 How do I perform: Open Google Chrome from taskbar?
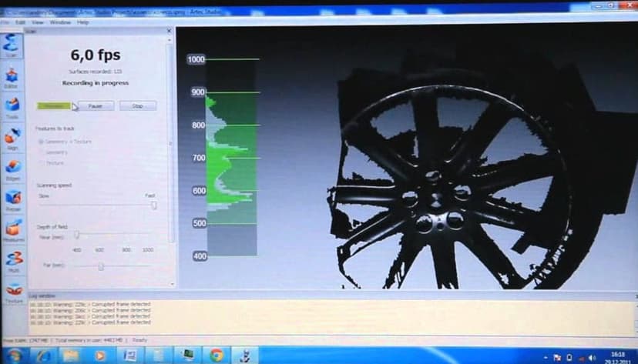coord(217,355)
